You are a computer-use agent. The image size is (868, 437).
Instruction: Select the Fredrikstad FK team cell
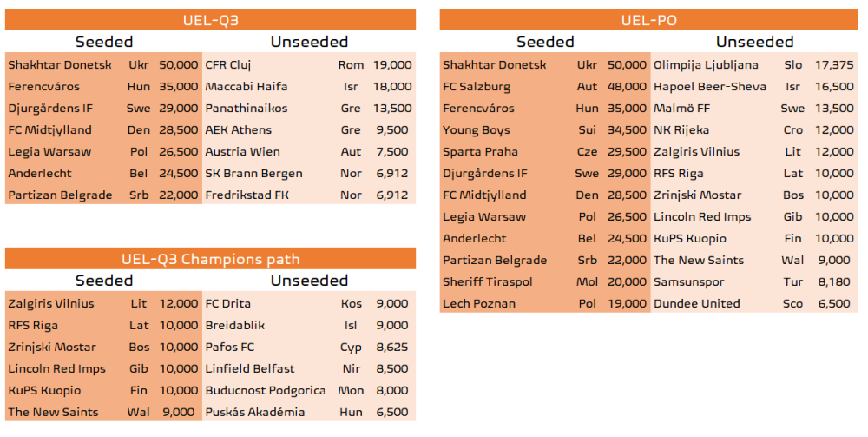click(x=247, y=195)
